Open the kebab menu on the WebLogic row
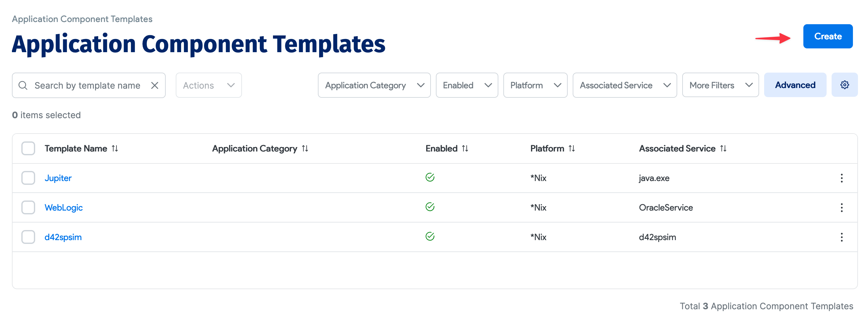Screen dimensions: 868x330 tap(842, 207)
